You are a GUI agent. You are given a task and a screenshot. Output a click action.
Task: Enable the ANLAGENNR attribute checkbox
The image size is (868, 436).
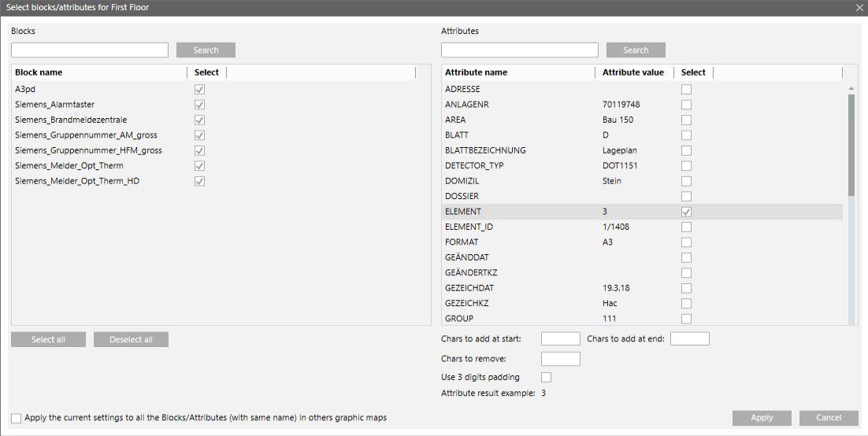(687, 105)
